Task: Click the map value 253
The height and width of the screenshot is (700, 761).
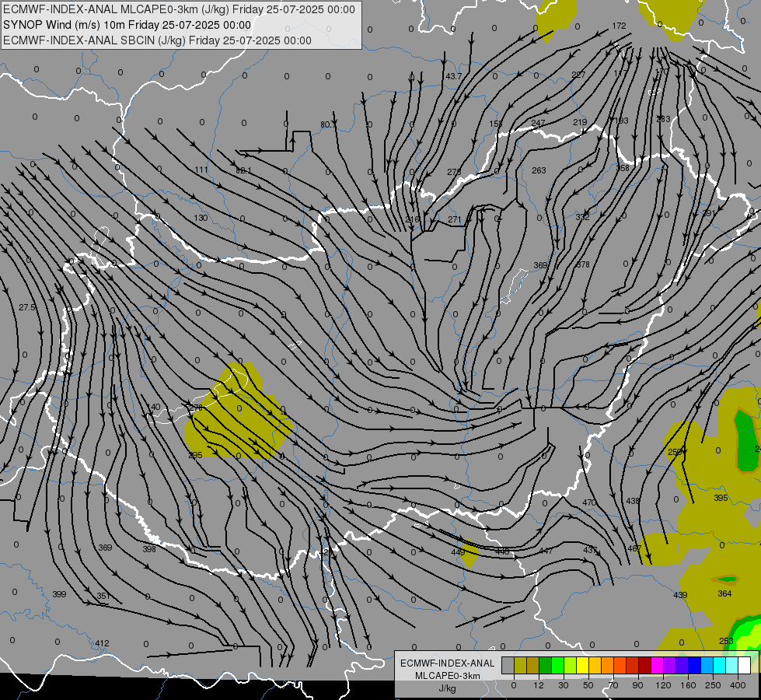Action: click(726, 641)
